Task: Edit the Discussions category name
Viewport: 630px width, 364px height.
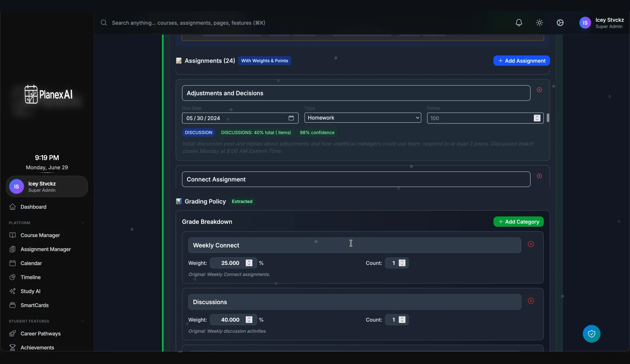Action: (354, 302)
